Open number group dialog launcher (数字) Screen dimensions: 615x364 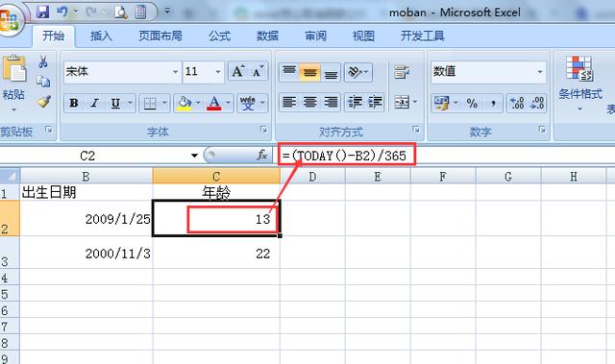tap(542, 129)
